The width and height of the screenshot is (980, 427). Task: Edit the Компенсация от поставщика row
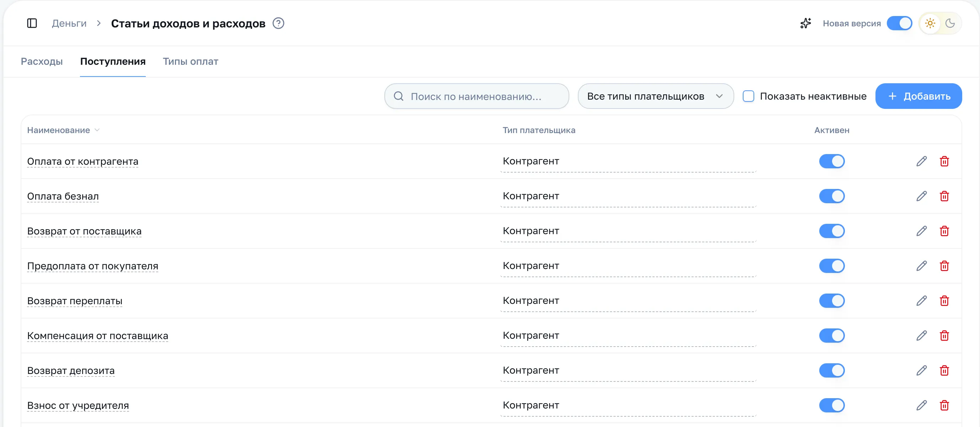click(921, 336)
